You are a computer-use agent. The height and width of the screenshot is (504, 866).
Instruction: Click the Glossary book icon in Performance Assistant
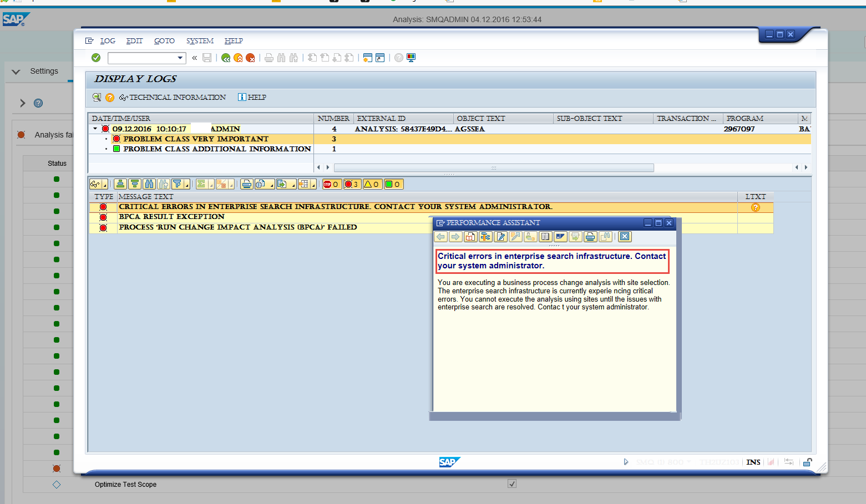[x=545, y=237]
